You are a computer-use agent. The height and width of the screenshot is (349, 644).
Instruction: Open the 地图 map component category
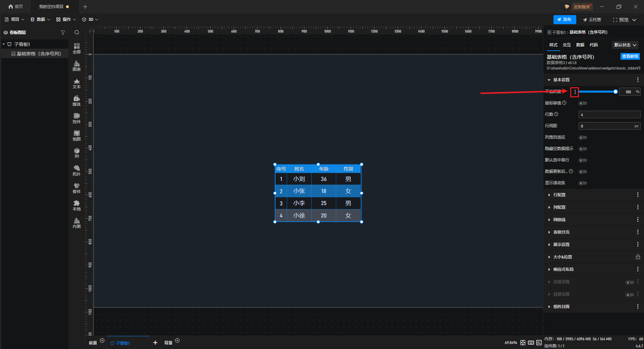pyautogui.click(x=76, y=136)
